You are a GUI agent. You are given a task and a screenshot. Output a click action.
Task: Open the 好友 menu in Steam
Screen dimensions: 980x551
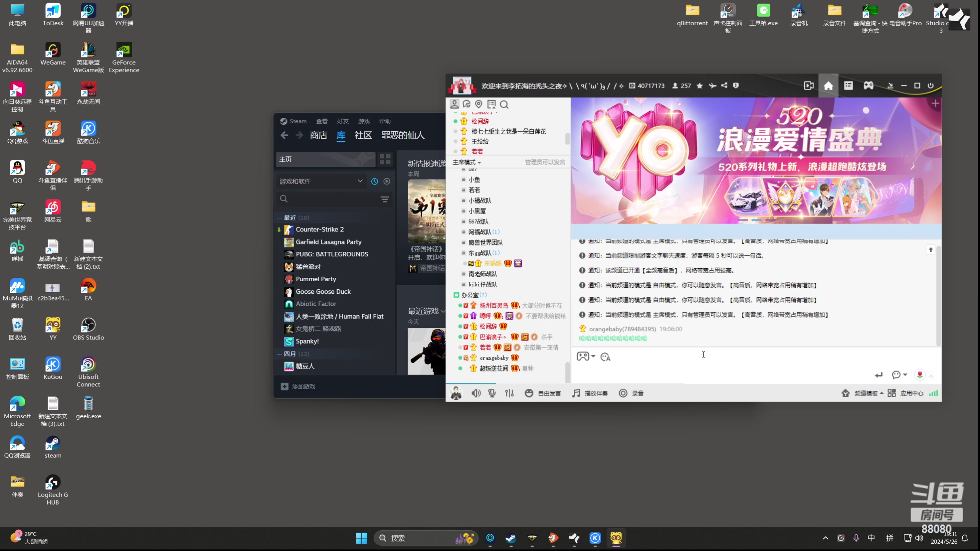[342, 121]
